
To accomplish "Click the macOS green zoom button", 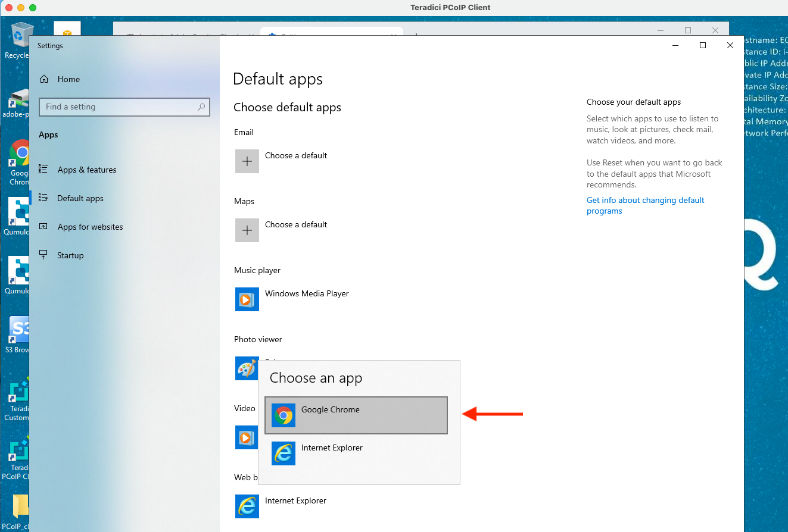I will tap(33, 8).
